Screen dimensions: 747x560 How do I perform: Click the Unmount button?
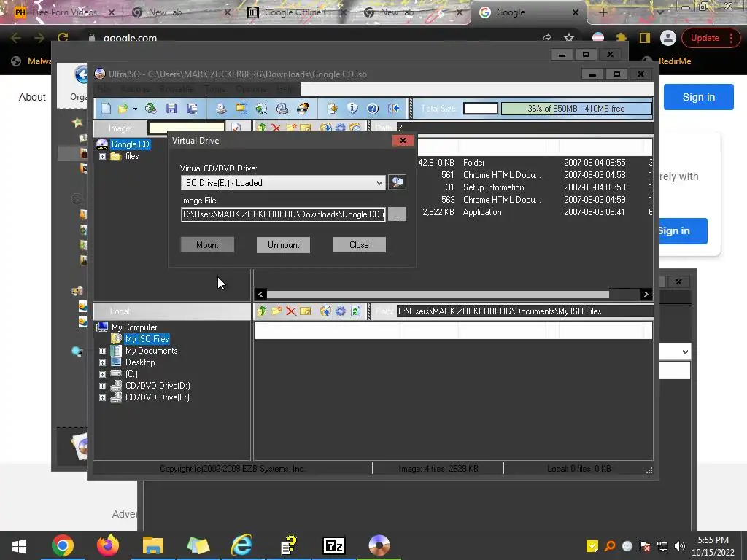(x=284, y=245)
